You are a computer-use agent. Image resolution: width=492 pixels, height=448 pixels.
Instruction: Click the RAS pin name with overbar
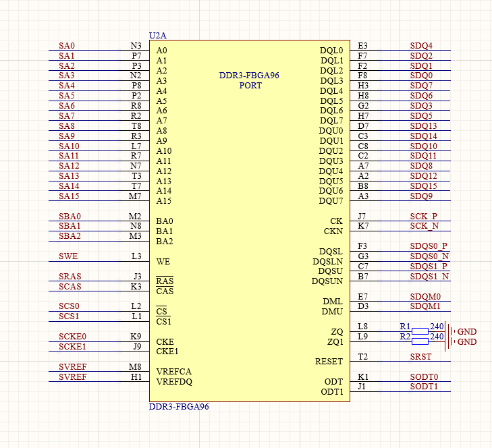165,281
